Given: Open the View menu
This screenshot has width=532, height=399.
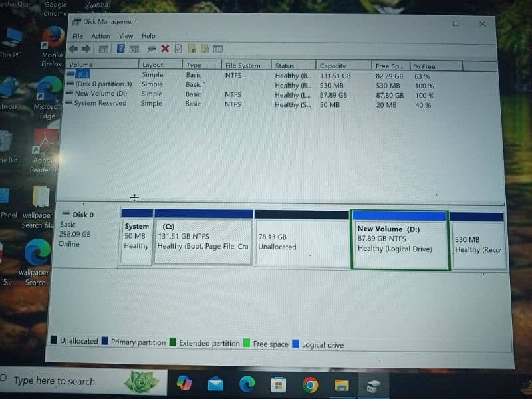Looking at the screenshot, I should point(126,36).
